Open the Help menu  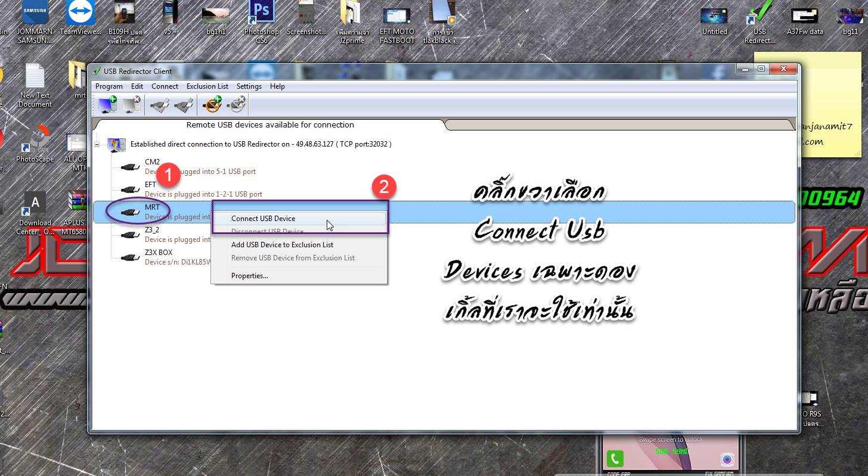277,86
